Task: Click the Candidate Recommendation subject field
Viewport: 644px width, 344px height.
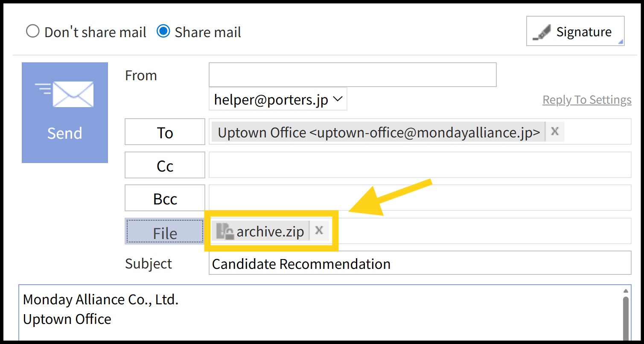Action: click(x=420, y=263)
